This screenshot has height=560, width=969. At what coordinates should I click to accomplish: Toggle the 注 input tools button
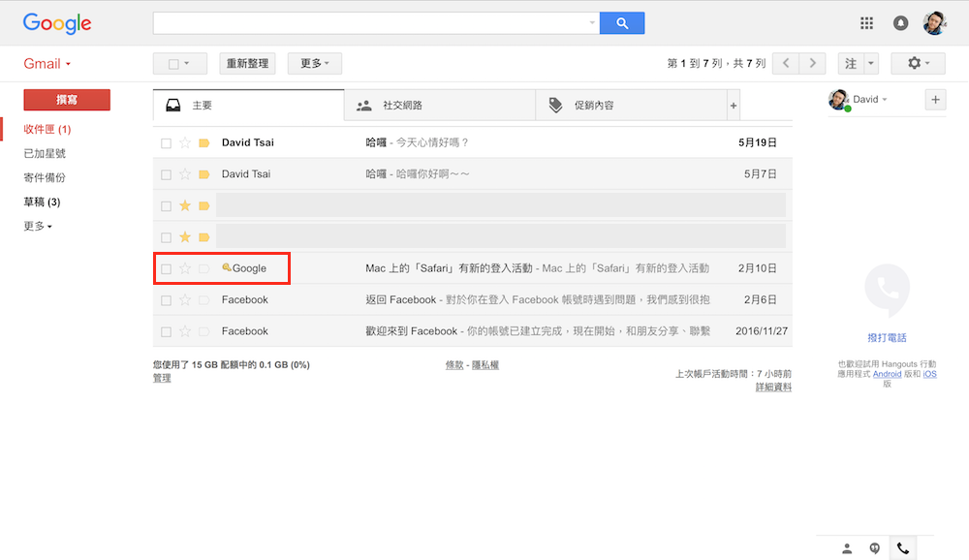point(851,63)
